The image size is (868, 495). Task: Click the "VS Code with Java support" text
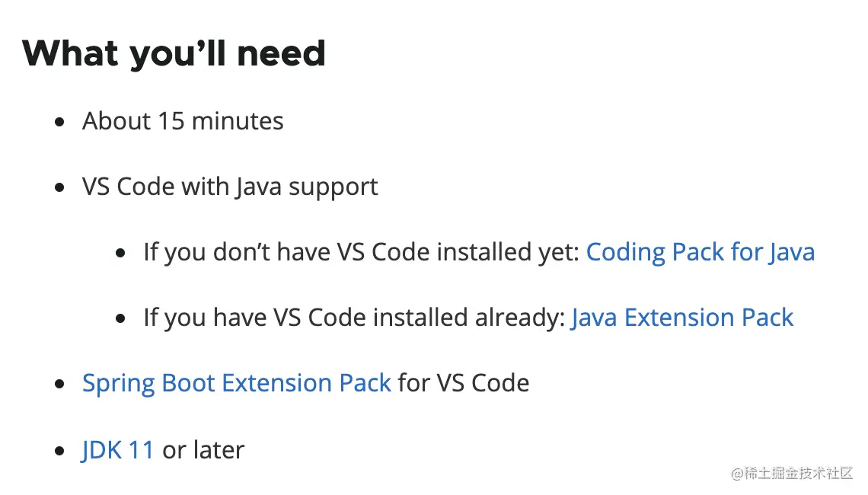pyautogui.click(x=230, y=187)
